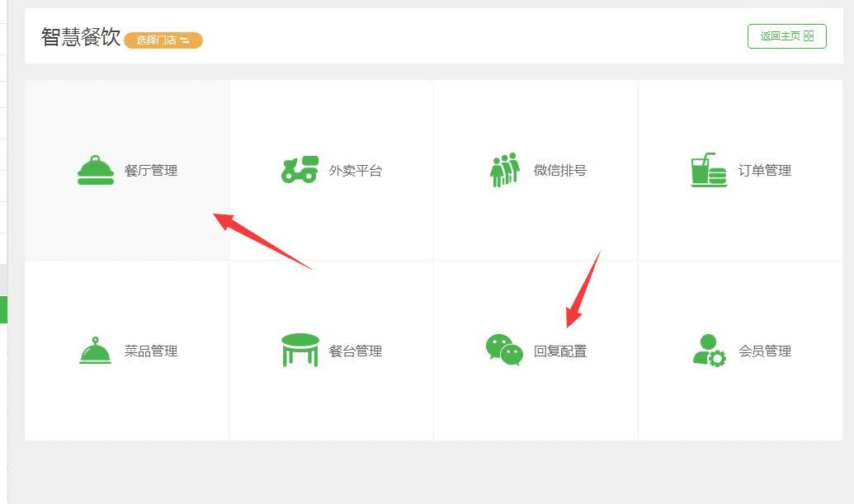Select the 餐台管理 table icon
The height and width of the screenshot is (504, 854).
coord(300,350)
